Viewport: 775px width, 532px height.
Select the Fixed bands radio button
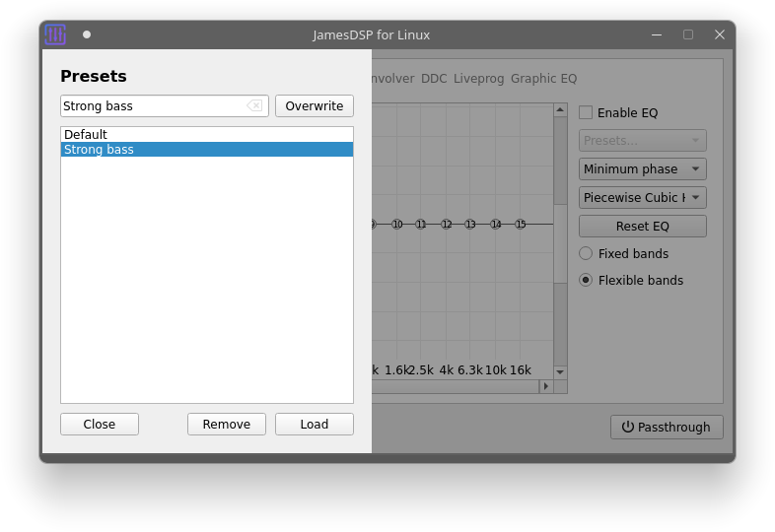pos(586,253)
